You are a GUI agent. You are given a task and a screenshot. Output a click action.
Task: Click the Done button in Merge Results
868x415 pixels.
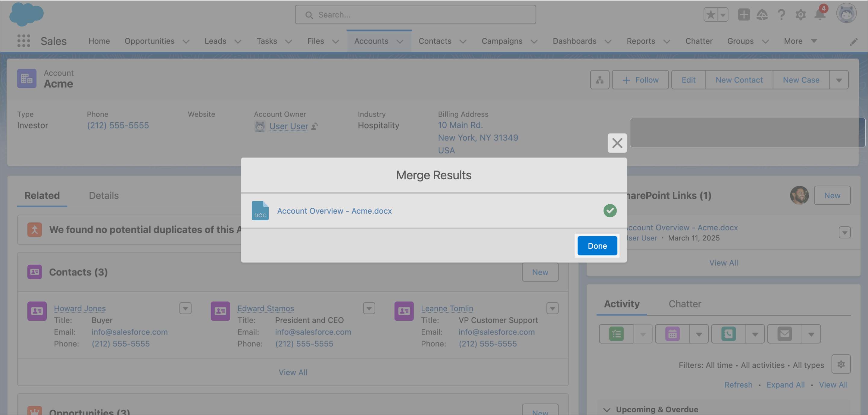pyautogui.click(x=597, y=245)
